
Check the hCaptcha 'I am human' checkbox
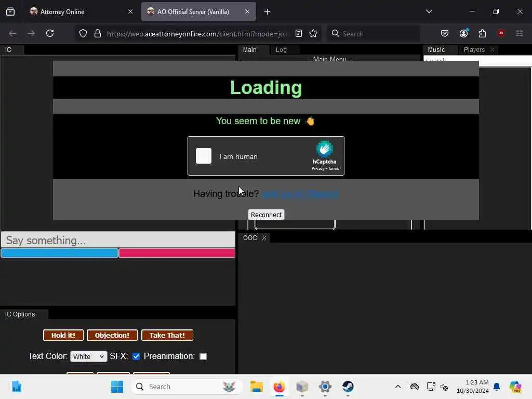click(204, 156)
